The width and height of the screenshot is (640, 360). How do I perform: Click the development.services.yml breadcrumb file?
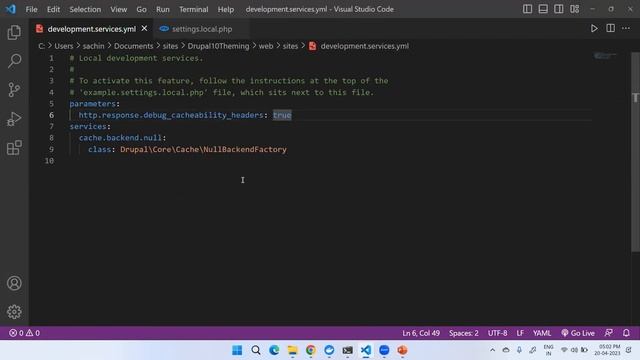click(364, 46)
